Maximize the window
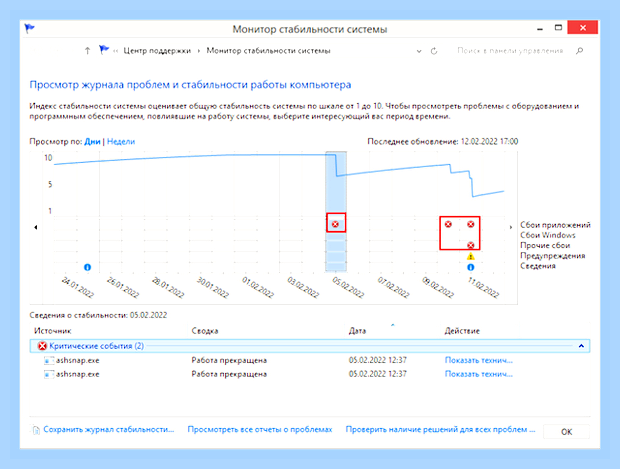The width and height of the screenshot is (620, 469). 558,28
